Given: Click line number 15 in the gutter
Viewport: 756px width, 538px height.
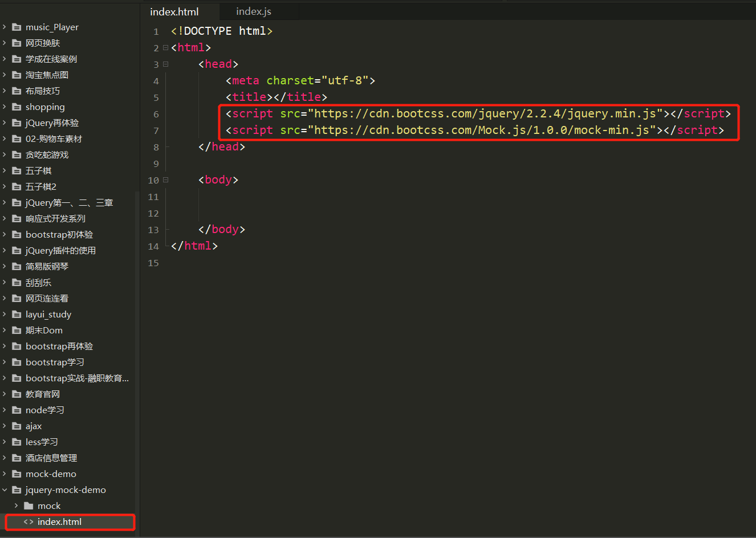Looking at the screenshot, I should click(153, 263).
